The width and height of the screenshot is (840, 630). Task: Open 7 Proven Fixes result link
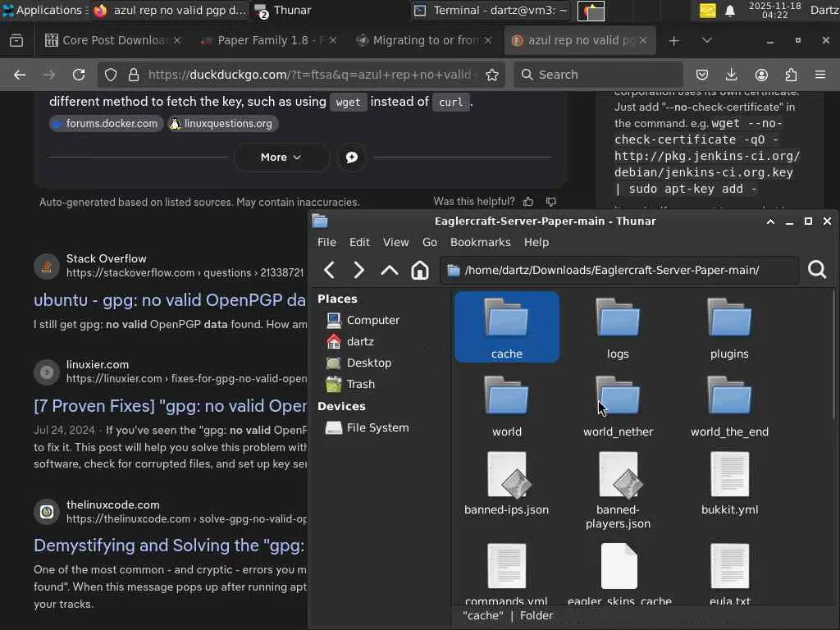pos(170,405)
